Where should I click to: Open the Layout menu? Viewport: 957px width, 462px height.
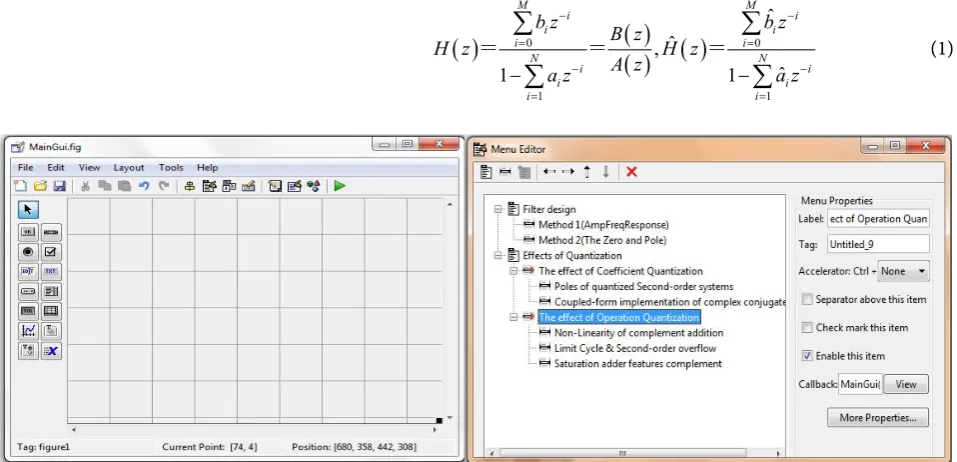click(129, 167)
